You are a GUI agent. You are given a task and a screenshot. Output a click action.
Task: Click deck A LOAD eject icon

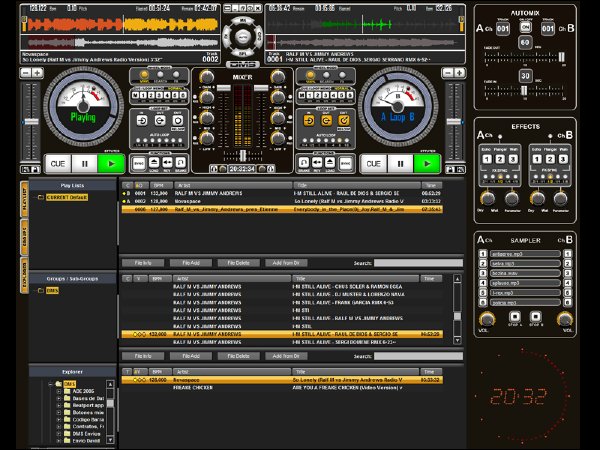click(x=154, y=163)
